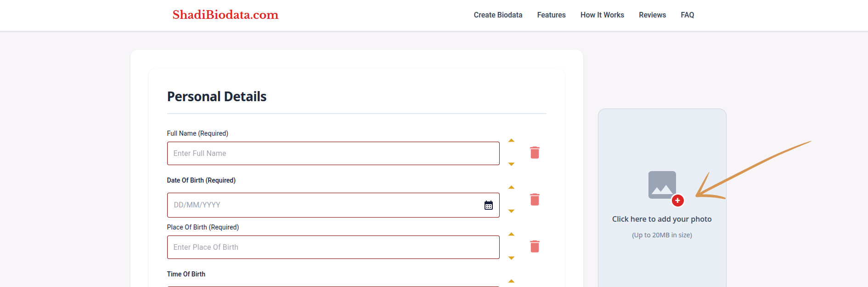Delete the Date Of Birth field
Viewport: 868px width, 287px height.
coord(535,200)
